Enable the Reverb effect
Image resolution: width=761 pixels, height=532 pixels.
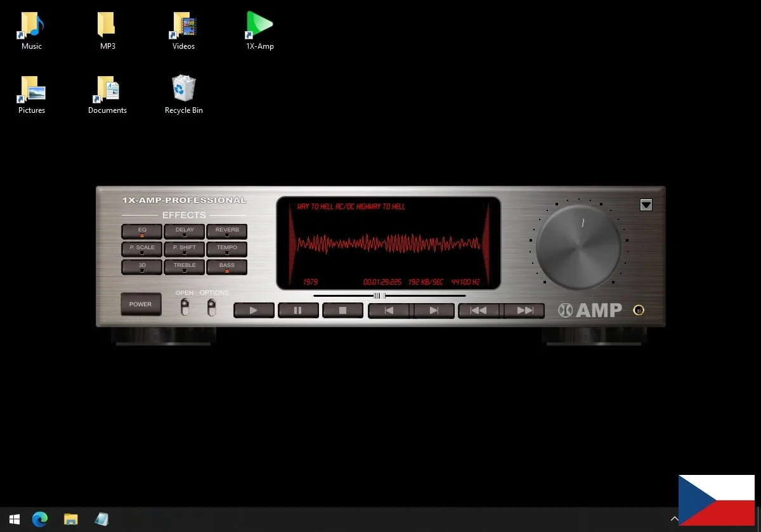227,231
